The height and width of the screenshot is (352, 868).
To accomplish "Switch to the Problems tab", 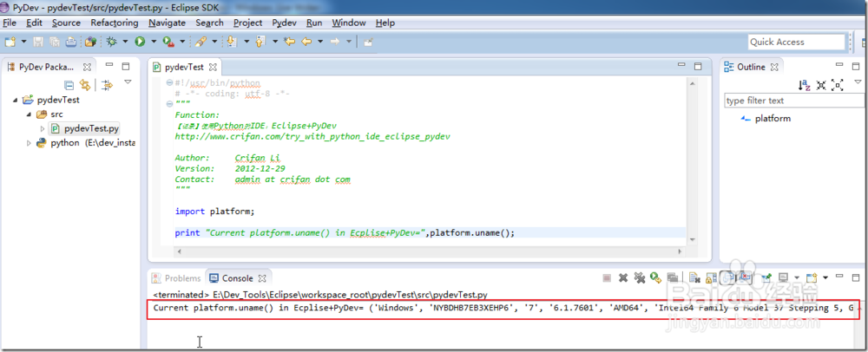I will point(176,278).
